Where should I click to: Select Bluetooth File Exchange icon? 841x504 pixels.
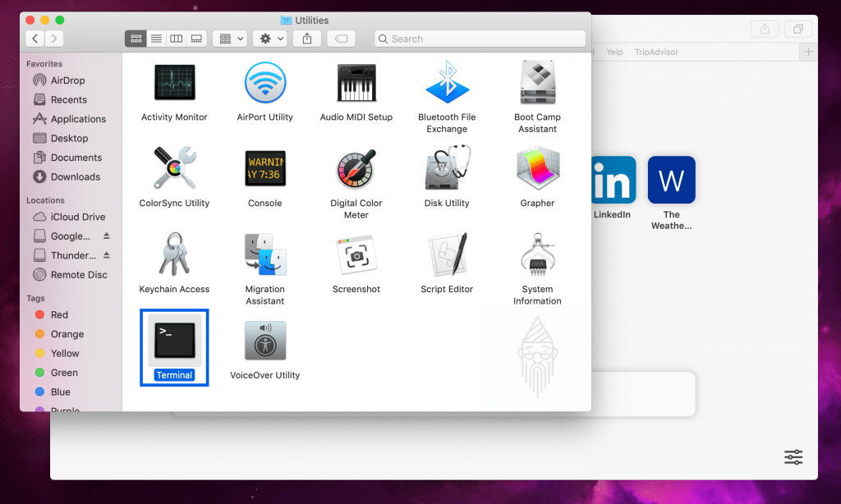pyautogui.click(x=447, y=82)
